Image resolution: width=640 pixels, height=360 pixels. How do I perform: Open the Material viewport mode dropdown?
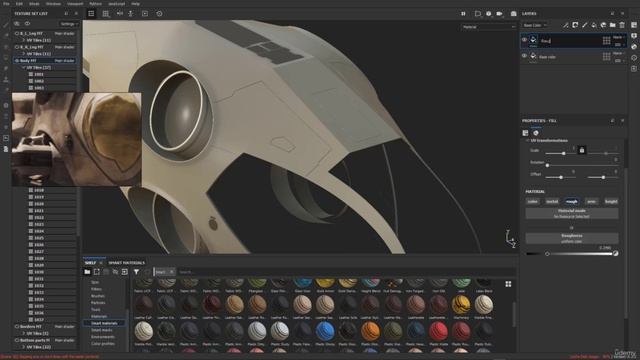[x=489, y=27]
